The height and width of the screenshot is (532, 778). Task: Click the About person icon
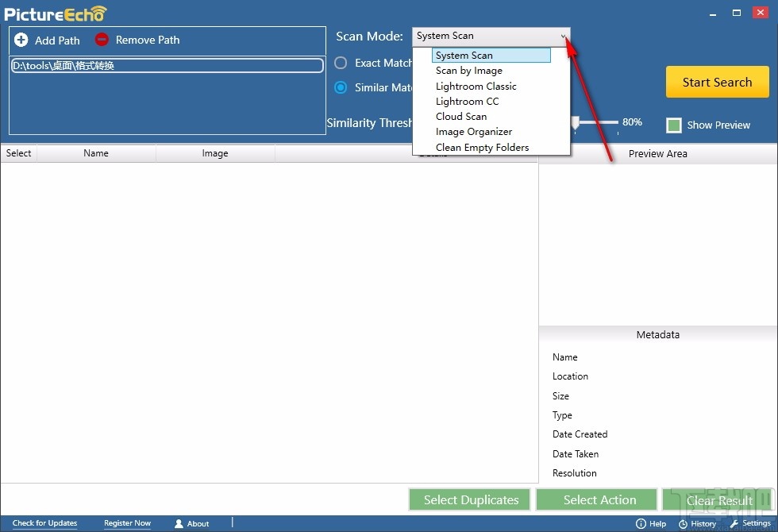coord(179,523)
